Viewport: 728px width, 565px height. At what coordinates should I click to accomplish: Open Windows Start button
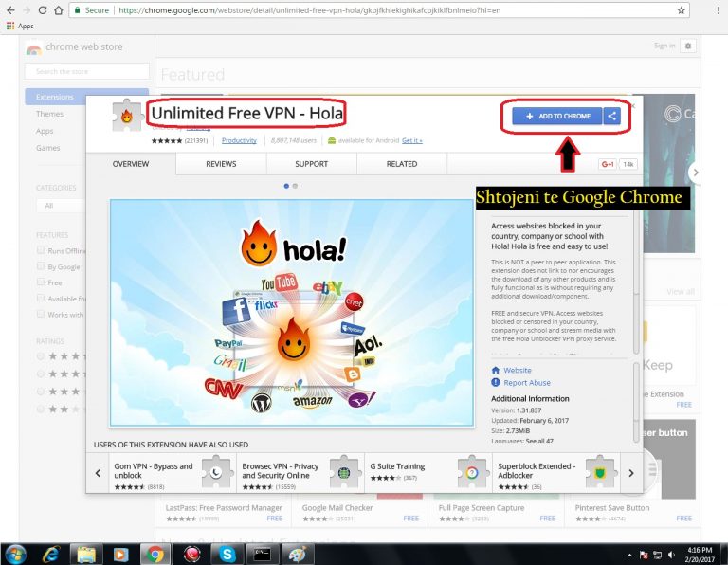pyautogui.click(x=15, y=555)
